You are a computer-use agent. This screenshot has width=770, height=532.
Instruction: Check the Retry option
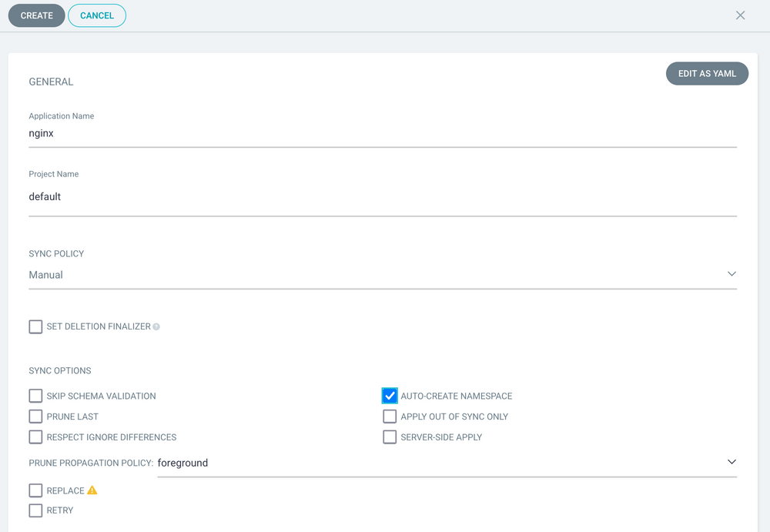[35, 510]
